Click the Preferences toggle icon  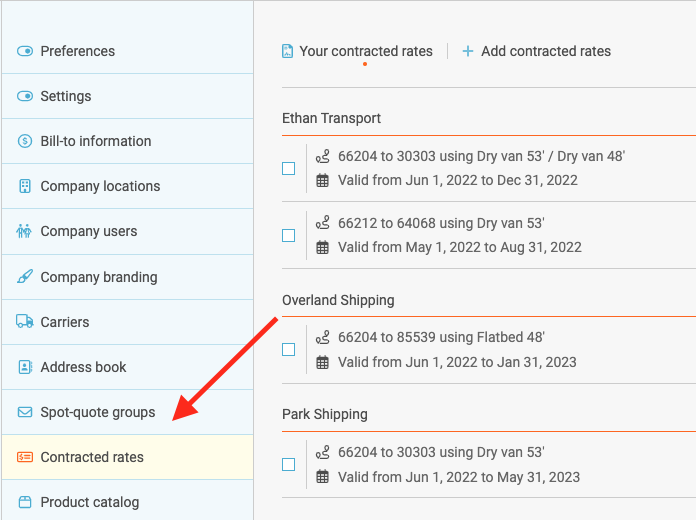click(25, 51)
